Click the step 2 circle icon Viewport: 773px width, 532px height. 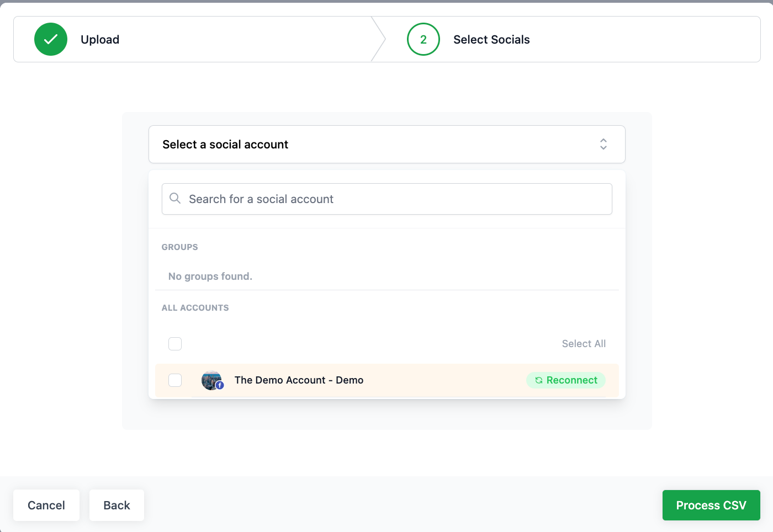[x=423, y=39]
